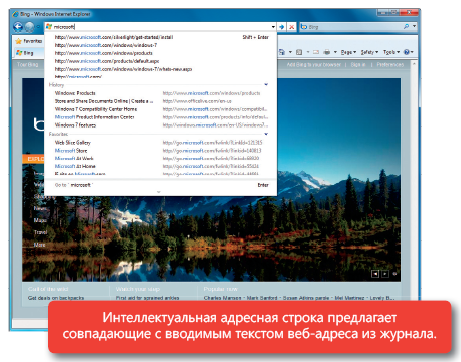Viewport: 461px width, 362px height.
Task: Open 'More' in Bing side navigation
Action: [39, 245]
